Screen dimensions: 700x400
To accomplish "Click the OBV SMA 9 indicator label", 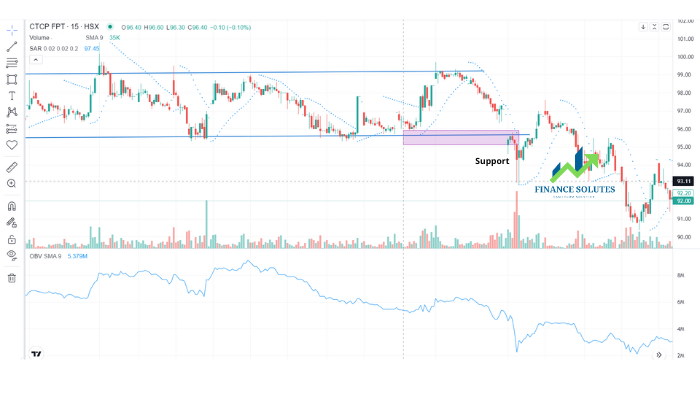I will [45, 256].
